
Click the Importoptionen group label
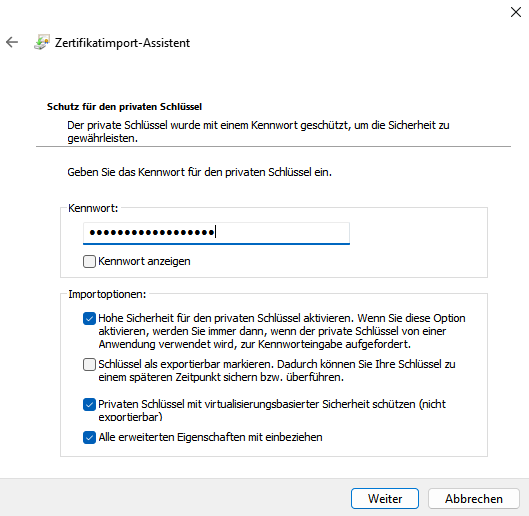[x=107, y=294]
